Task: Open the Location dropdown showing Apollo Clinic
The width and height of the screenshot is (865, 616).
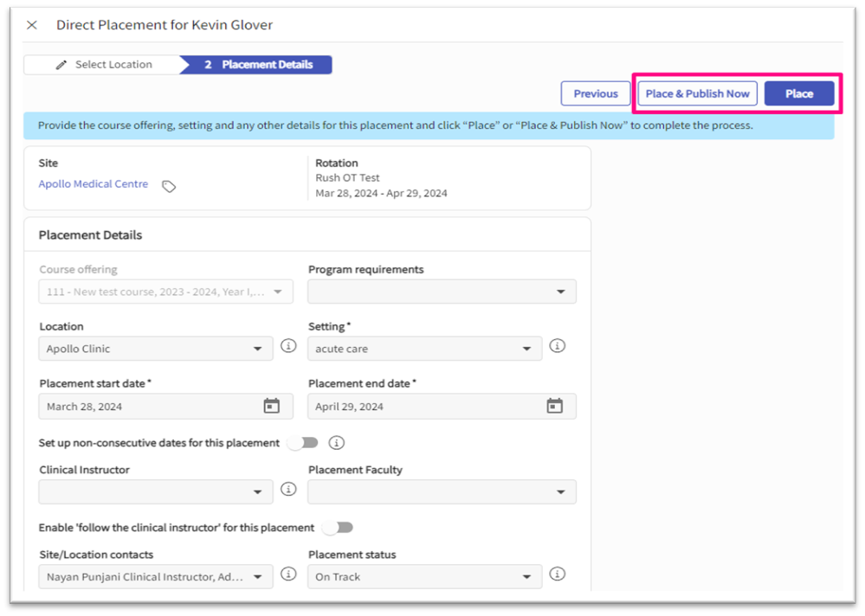Action: [x=156, y=349]
